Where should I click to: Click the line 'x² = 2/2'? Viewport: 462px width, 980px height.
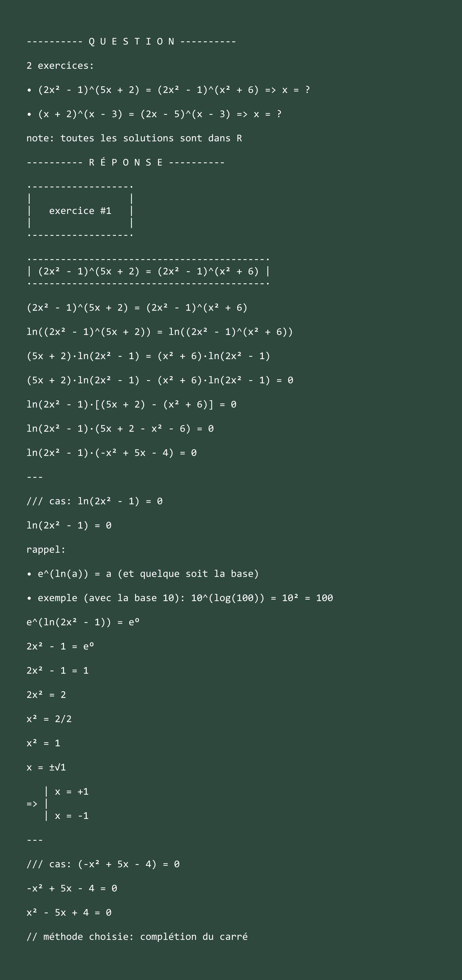(x=49, y=719)
